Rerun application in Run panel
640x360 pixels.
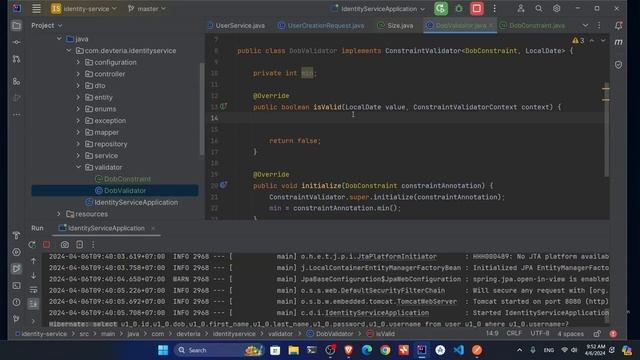click(32, 244)
